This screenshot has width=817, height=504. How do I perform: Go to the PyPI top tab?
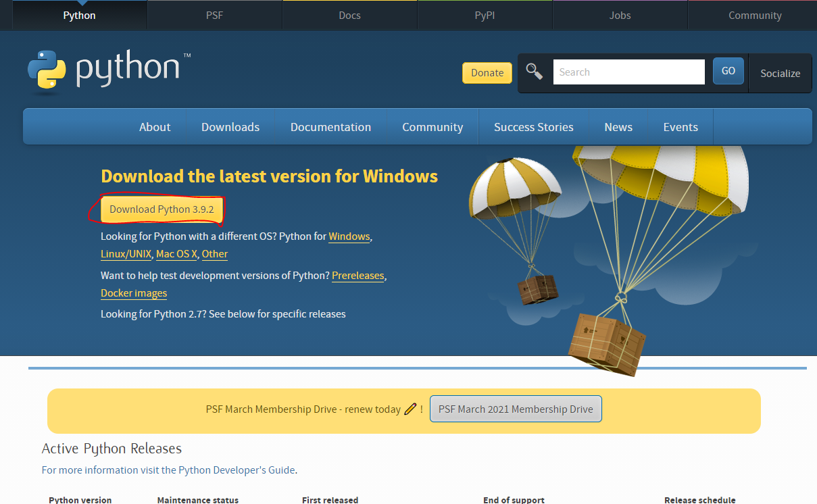click(485, 15)
